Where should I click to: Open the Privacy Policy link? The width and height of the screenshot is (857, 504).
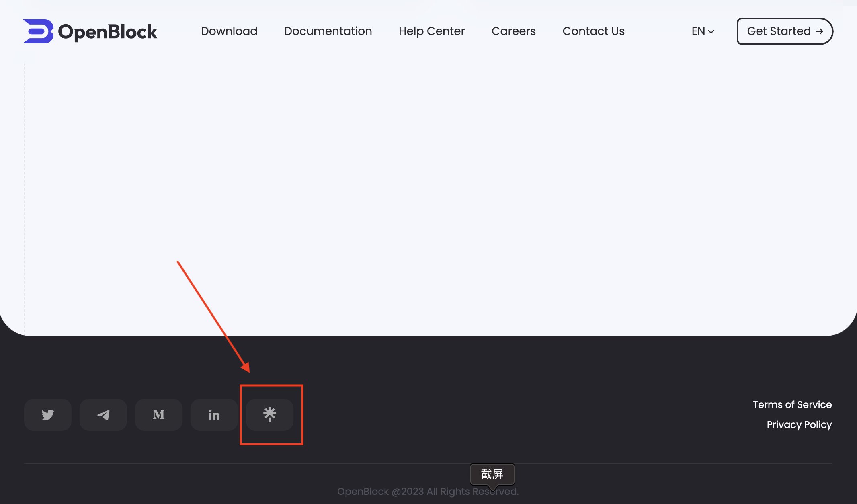(x=799, y=424)
